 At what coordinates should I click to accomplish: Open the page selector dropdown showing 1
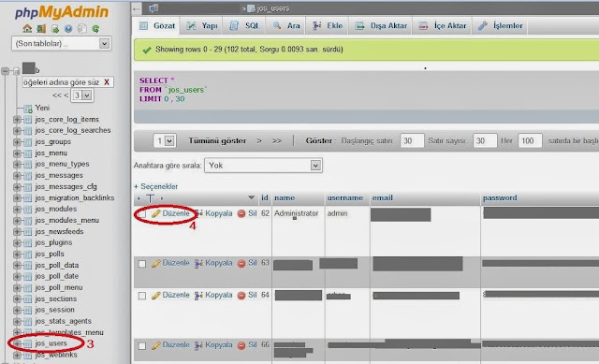click(x=165, y=141)
